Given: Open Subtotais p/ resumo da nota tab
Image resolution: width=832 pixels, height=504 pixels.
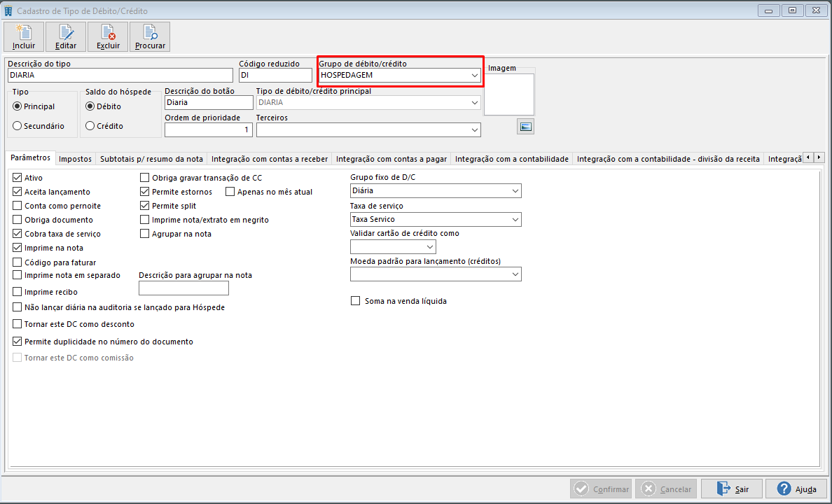Looking at the screenshot, I should (152, 159).
